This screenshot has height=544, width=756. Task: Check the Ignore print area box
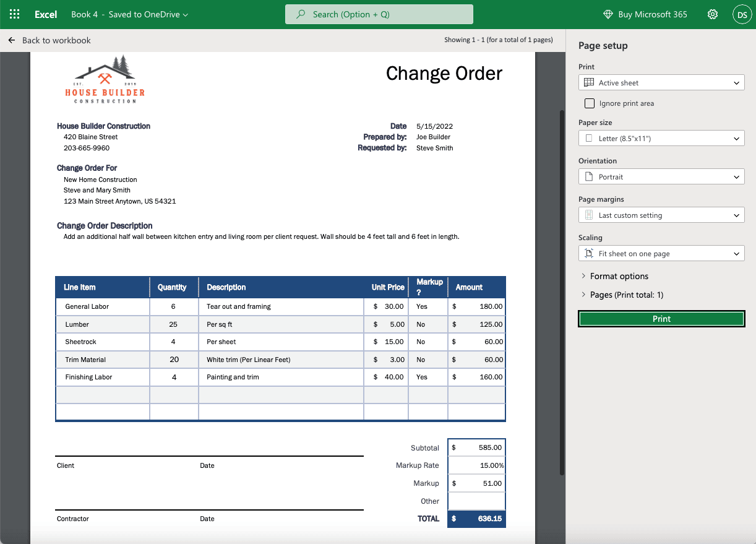point(590,103)
